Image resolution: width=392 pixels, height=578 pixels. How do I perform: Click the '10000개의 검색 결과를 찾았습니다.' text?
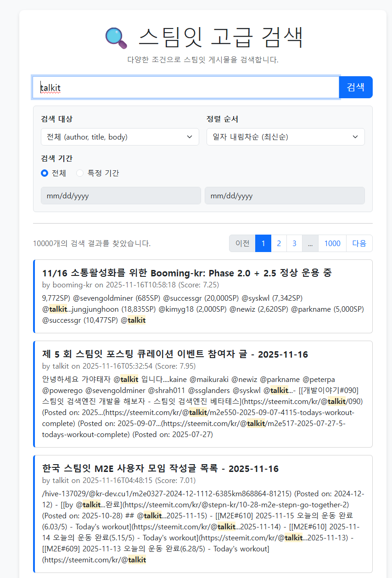point(92,243)
